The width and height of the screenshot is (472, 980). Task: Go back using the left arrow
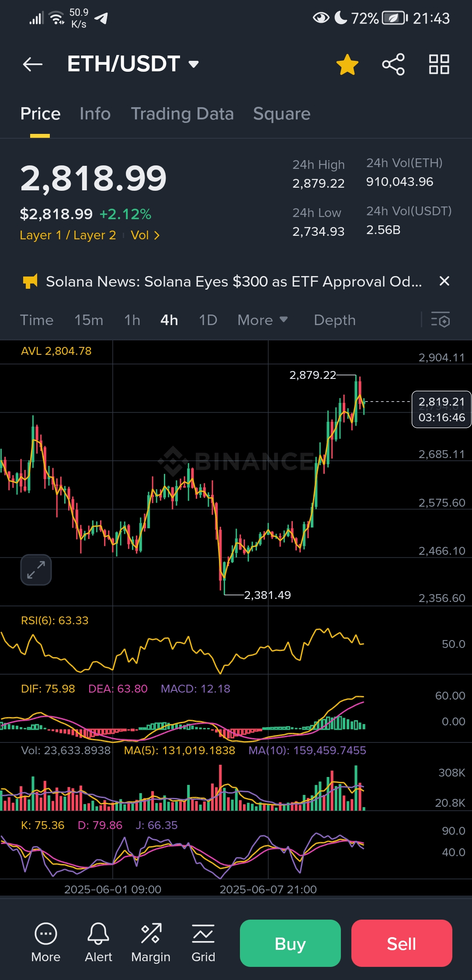pyautogui.click(x=33, y=64)
